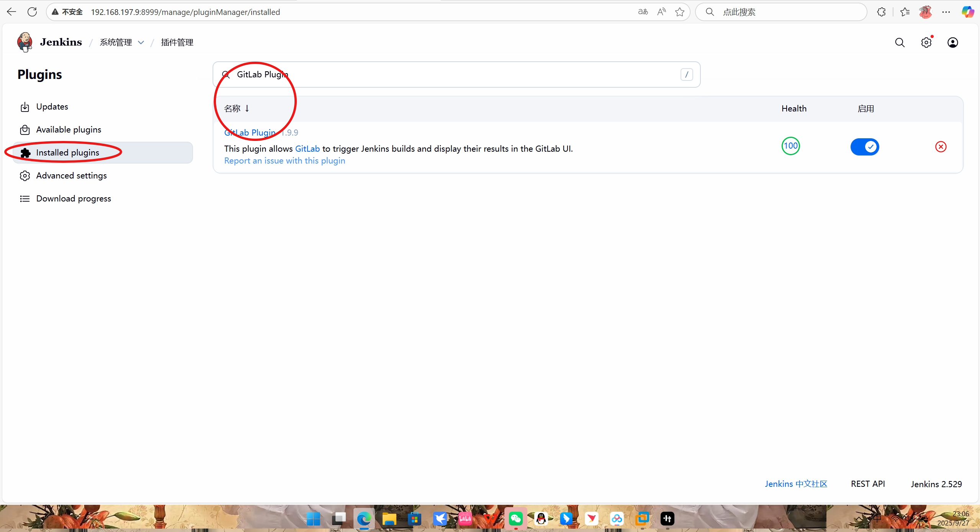Open the user account icon
This screenshot has width=980, height=532.
pyautogui.click(x=952, y=43)
